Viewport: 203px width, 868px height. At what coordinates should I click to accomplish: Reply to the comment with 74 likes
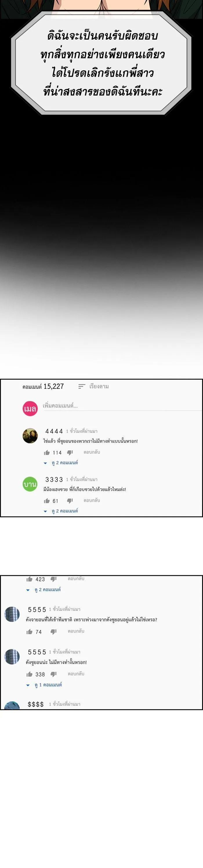(76, 631)
